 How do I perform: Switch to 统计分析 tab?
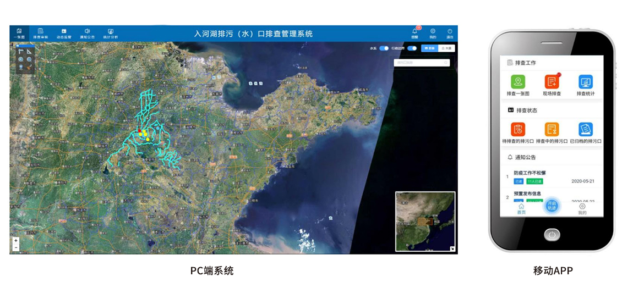pyautogui.click(x=111, y=33)
